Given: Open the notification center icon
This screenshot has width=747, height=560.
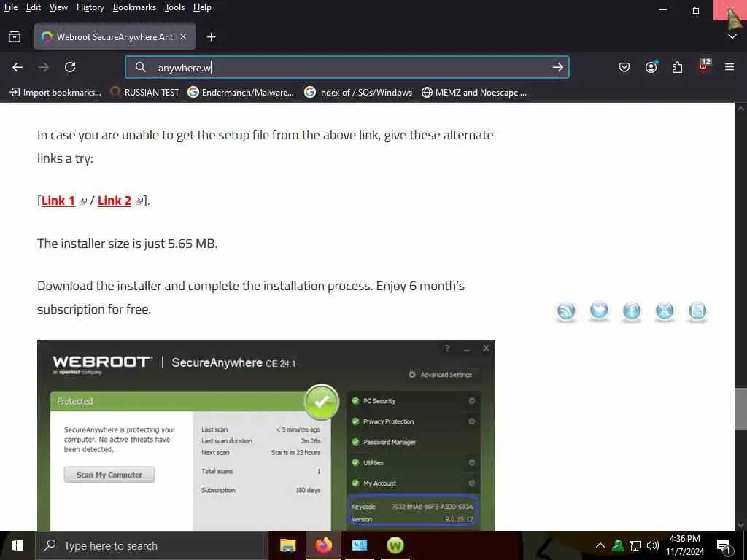Looking at the screenshot, I should click(x=724, y=546).
